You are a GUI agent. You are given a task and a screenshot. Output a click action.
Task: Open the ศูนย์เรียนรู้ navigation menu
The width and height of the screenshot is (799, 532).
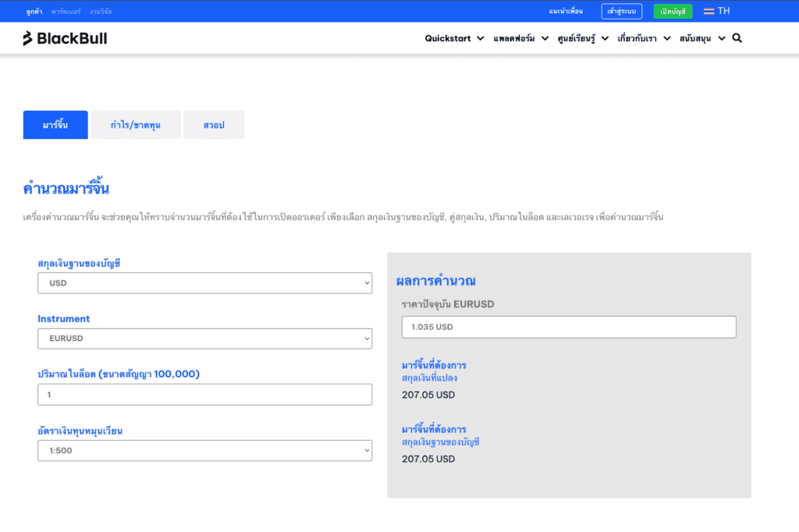582,38
